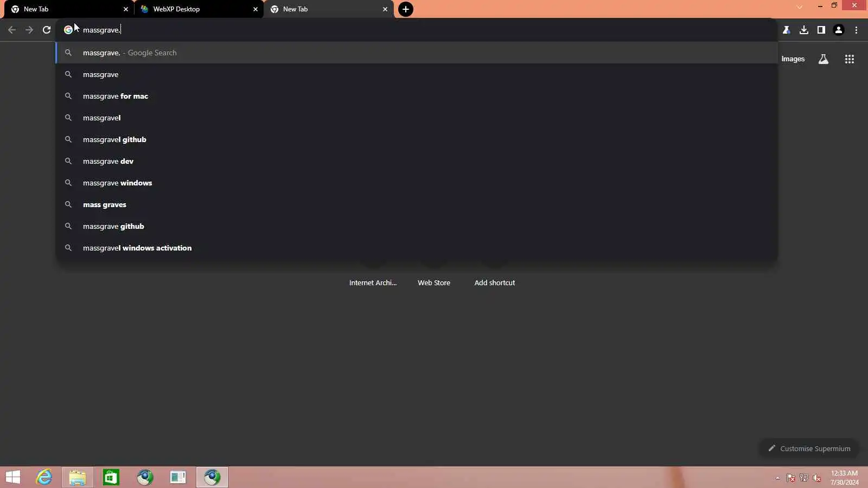
Task: Open Google apps grid icon
Action: (x=850, y=59)
